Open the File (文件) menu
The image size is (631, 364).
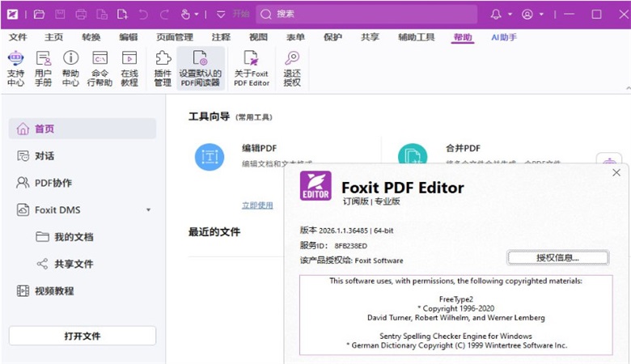18,37
